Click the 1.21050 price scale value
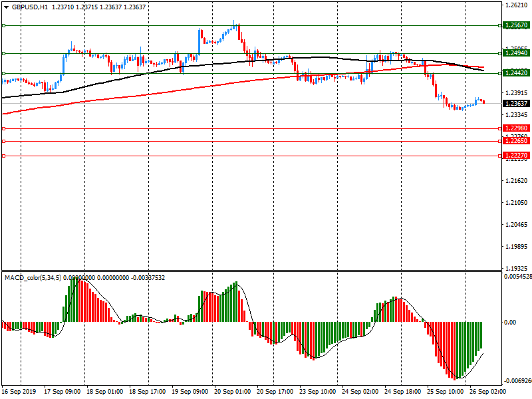532x399 pixels. (517, 203)
